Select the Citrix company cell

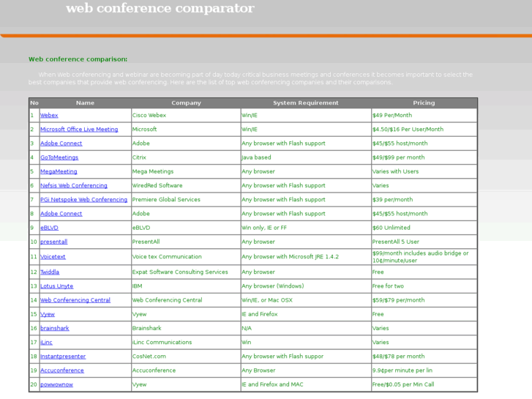click(x=186, y=157)
